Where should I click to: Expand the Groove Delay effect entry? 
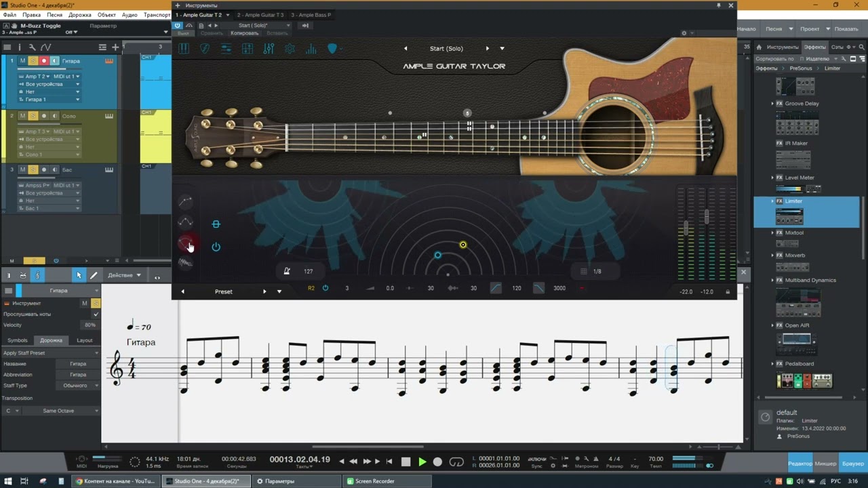pyautogui.click(x=772, y=104)
